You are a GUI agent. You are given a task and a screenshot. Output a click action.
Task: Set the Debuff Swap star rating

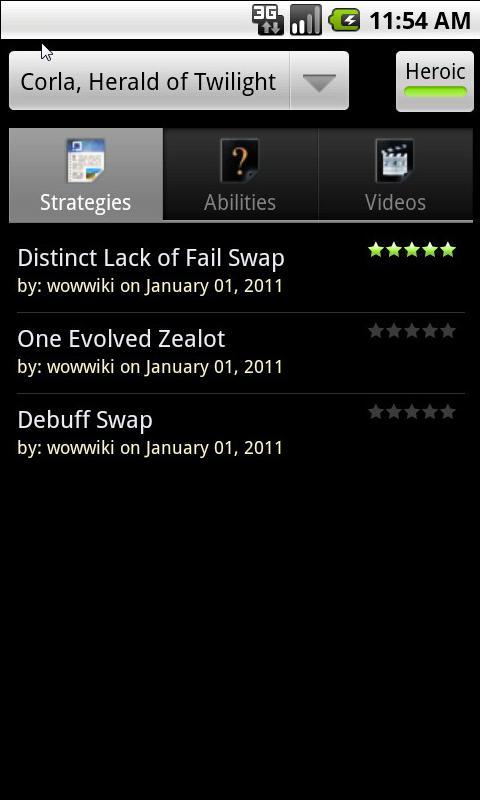click(x=412, y=412)
